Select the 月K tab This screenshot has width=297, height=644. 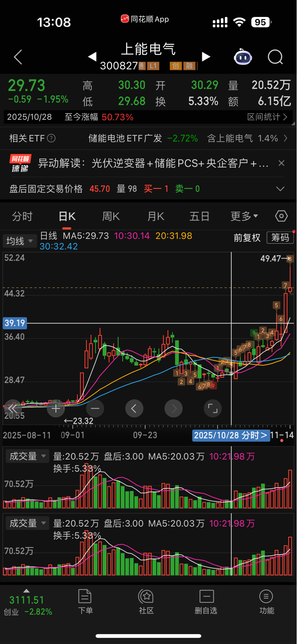(156, 216)
